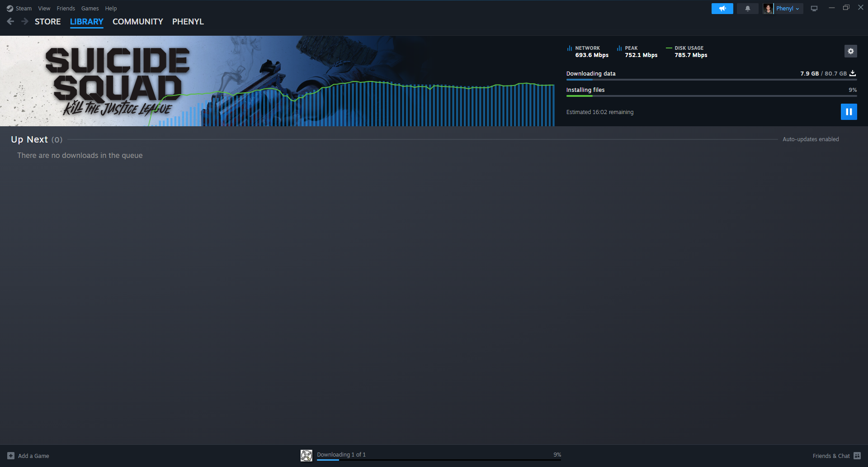Switch to the COMMUNITY tab
Viewport: 868px width, 467px height.
pyautogui.click(x=138, y=22)
